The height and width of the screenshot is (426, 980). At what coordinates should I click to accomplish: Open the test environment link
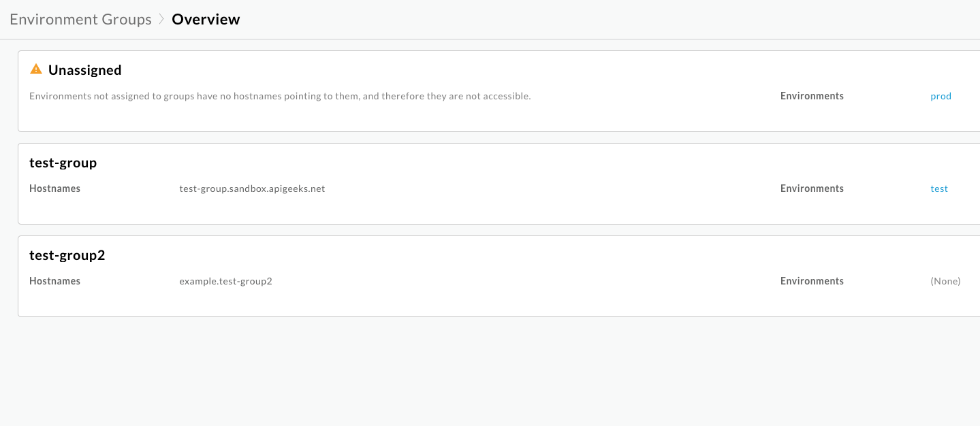point(939,189)
